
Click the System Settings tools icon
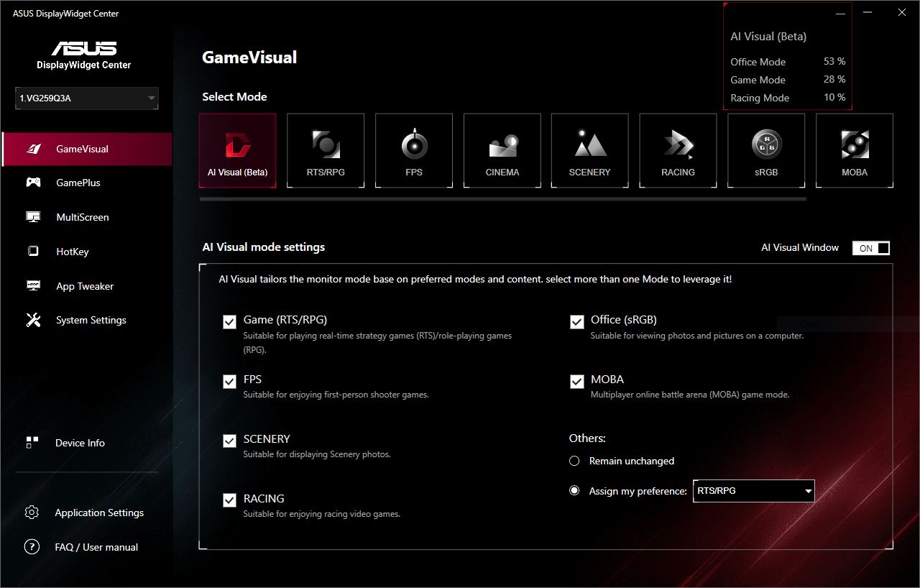pos(33,320)
